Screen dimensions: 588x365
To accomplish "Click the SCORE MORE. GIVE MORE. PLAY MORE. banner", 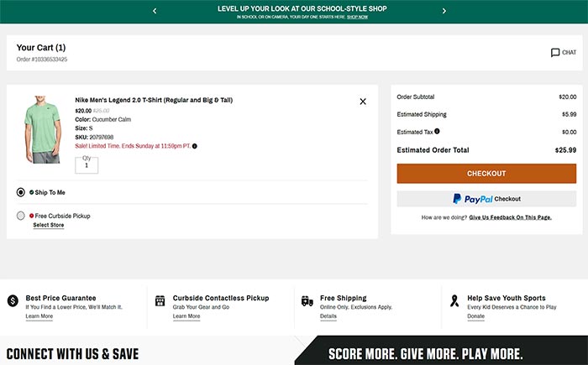I will 425,354.
